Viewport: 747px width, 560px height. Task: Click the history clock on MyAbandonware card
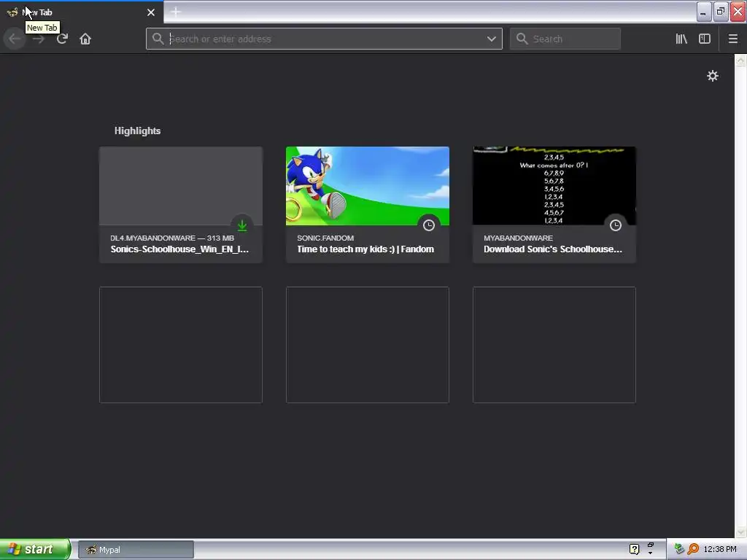[616, 225]
